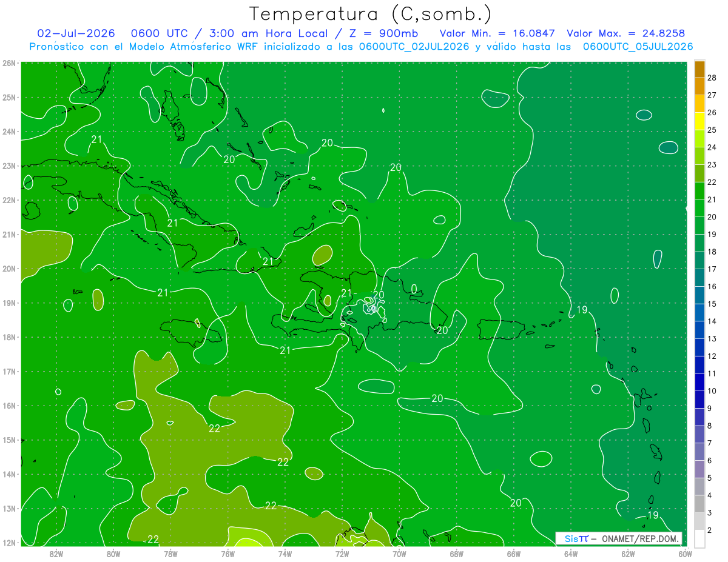The width and height of the screenshot is (728, 562).
Task: Click the '6' value on the color scale
Action: pyautogui.click(x=710, y=461)
